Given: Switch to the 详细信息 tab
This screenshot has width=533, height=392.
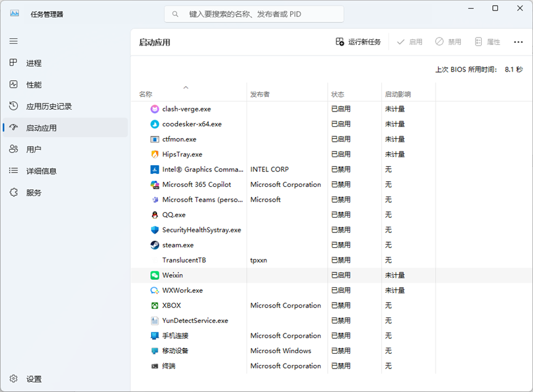Looking at the screenshot, I should point(65,171).
